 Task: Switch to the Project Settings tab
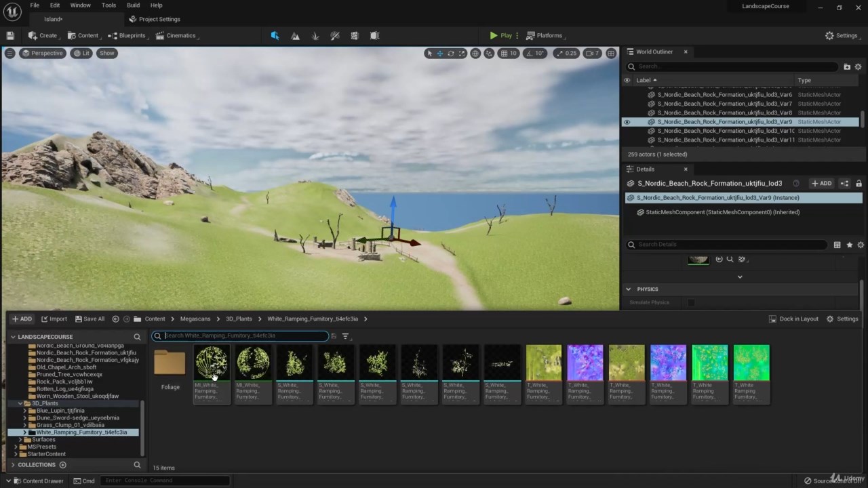[x=155, y=19]
